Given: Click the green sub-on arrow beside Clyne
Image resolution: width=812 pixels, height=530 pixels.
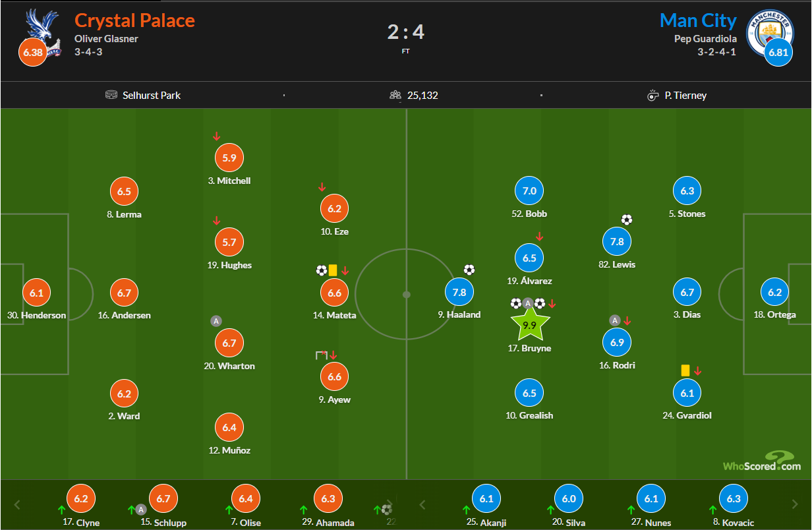Looking at the screenshot, I should (x=61, y=510).
